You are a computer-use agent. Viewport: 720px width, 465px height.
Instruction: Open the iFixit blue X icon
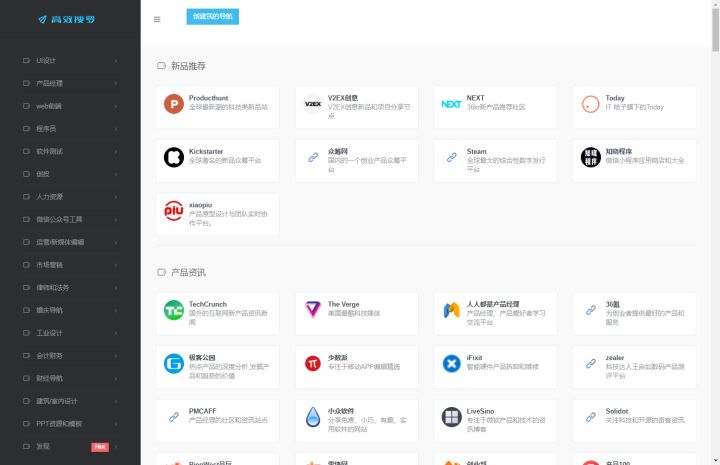pos(451,364)
